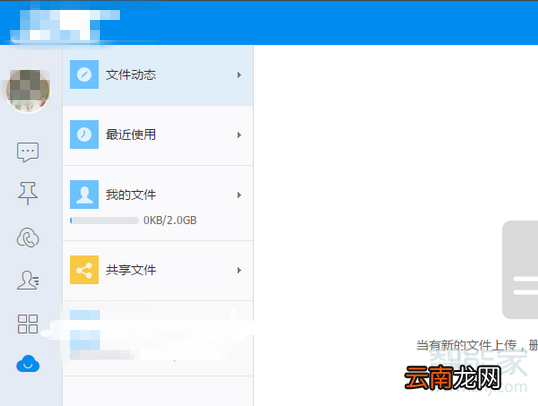Click the storage usage bar under 我的文件
Viewport: 538px width, 406px height.
click(104, 220)
